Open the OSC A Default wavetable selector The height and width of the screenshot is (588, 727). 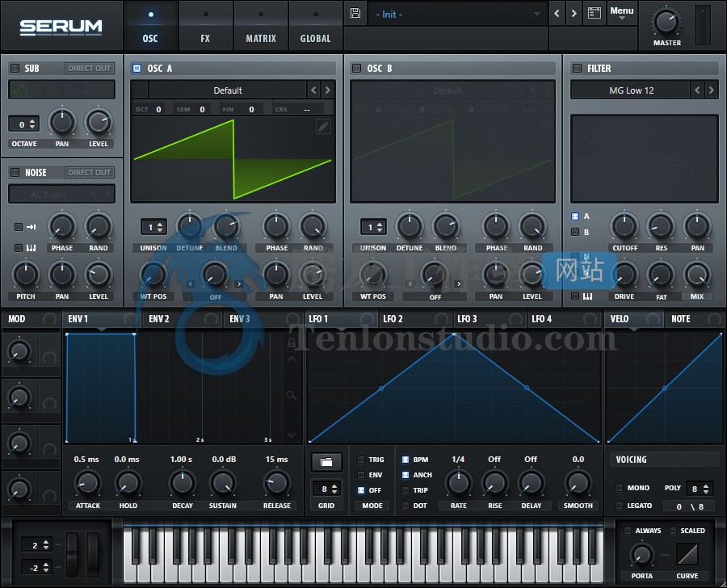[227, 90]
